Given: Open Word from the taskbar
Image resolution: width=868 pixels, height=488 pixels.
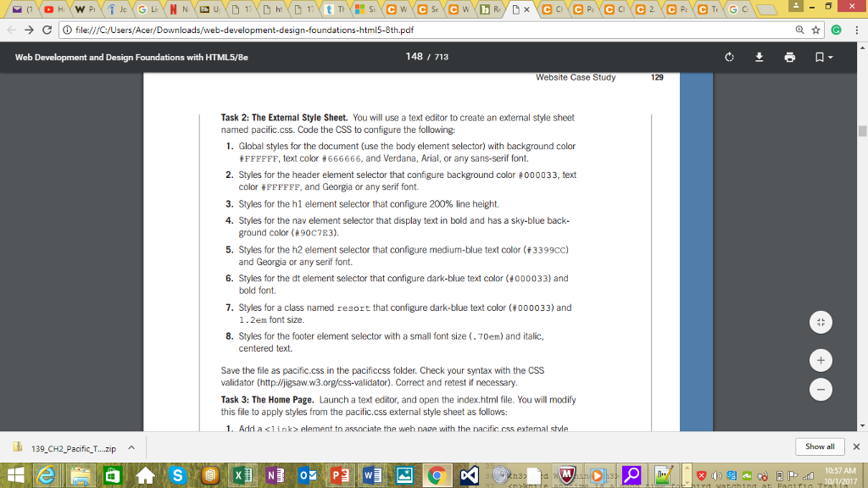Looking at the screenshot, I should click(373, 475).
